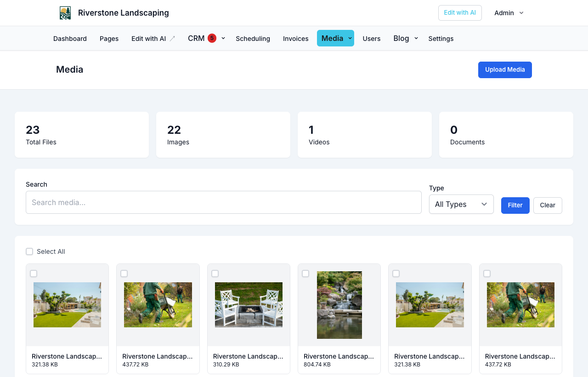The width and height of the screenshot is (588, 377).
Task: Expand the Blog menu chevron
Action: coord(416,38)
